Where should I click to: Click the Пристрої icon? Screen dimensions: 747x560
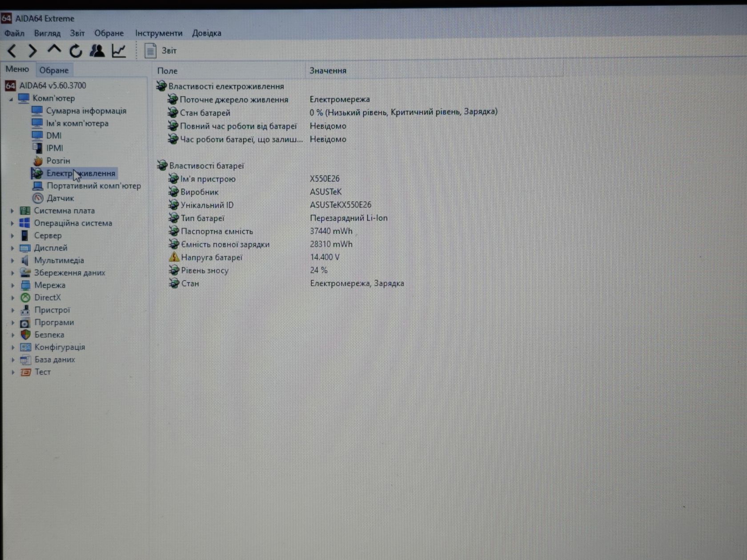pos(25,310)
